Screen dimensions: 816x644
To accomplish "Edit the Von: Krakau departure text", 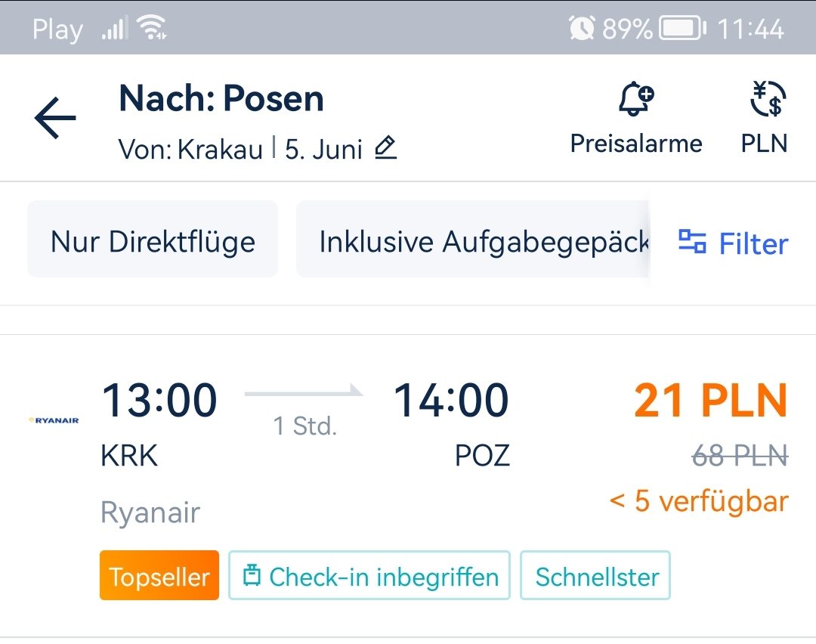I will click(190, 150).
